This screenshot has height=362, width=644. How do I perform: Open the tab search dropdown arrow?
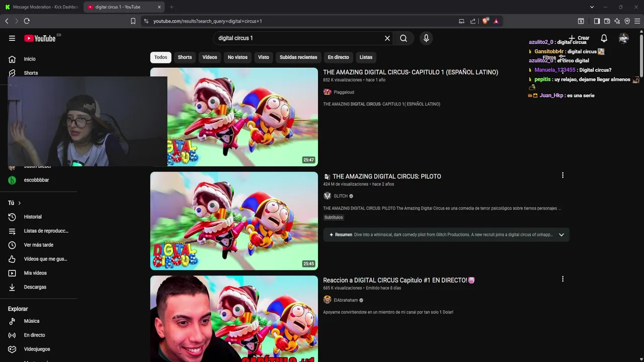[592, 7]
